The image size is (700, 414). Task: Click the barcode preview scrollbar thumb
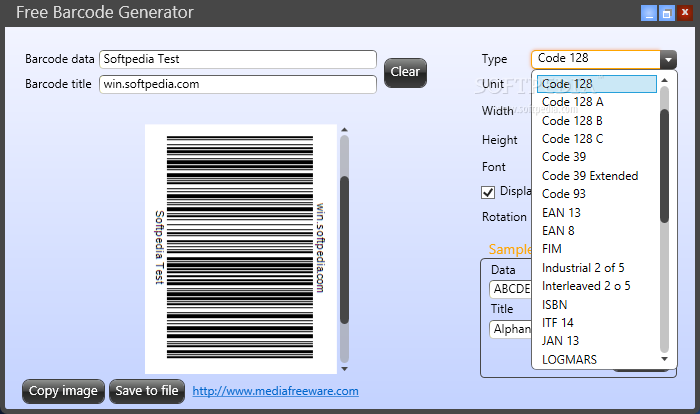coord(344,250)
